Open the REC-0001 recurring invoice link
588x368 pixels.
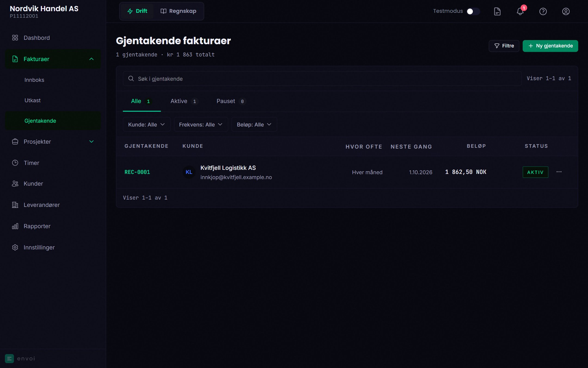point(137,172)
